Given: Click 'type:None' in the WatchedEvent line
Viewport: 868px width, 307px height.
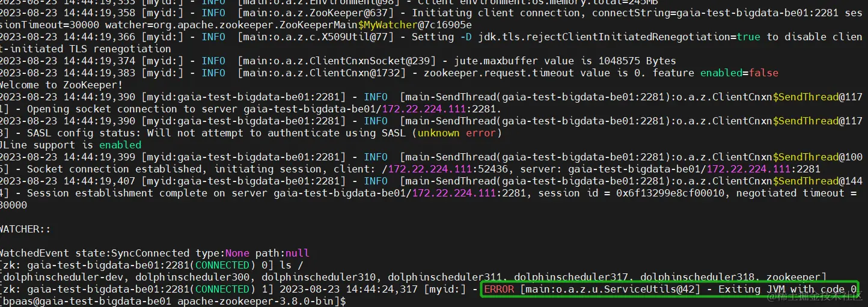Looking at the screenshot, I should tap(222, 253).
